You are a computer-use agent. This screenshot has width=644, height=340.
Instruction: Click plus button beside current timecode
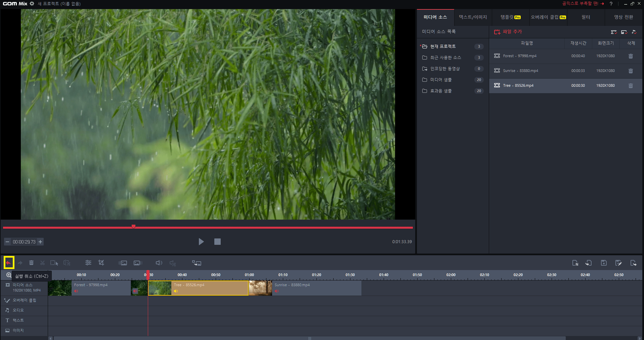tap(40, 242)
